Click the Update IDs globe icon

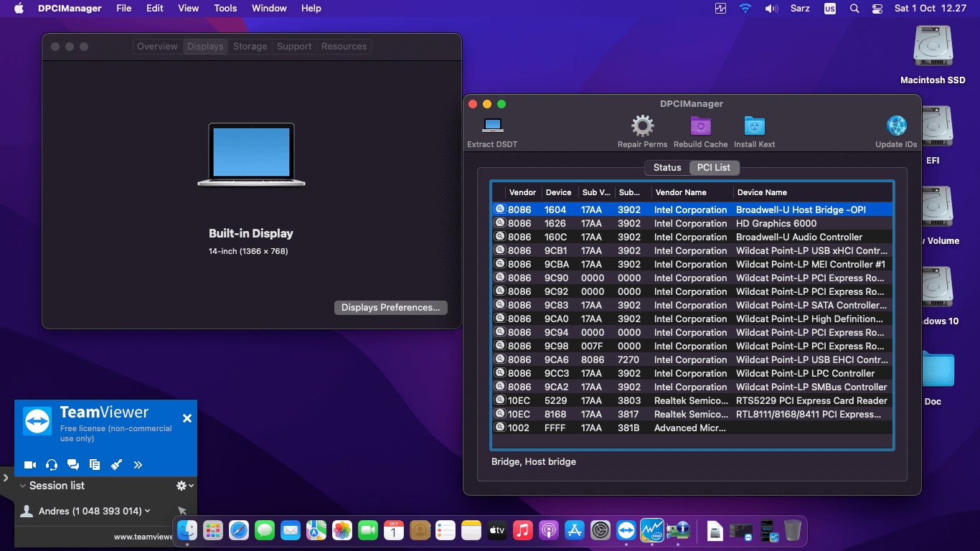pyautogui.click(x=896, y=126)
